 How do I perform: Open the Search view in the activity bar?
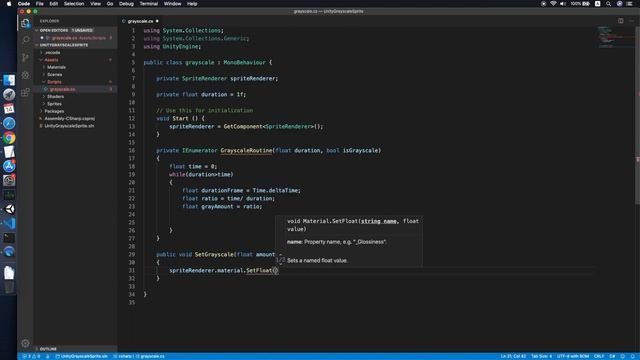25,40
